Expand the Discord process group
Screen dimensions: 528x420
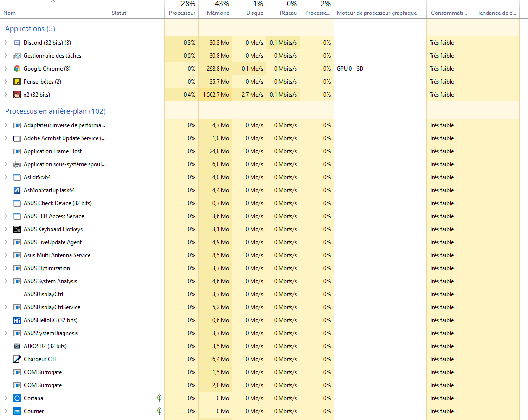[x=6, y=43]
